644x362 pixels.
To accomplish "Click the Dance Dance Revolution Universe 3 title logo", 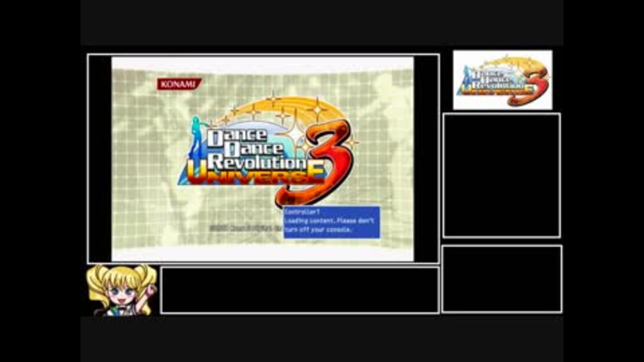I will click(x=268, y=151).
